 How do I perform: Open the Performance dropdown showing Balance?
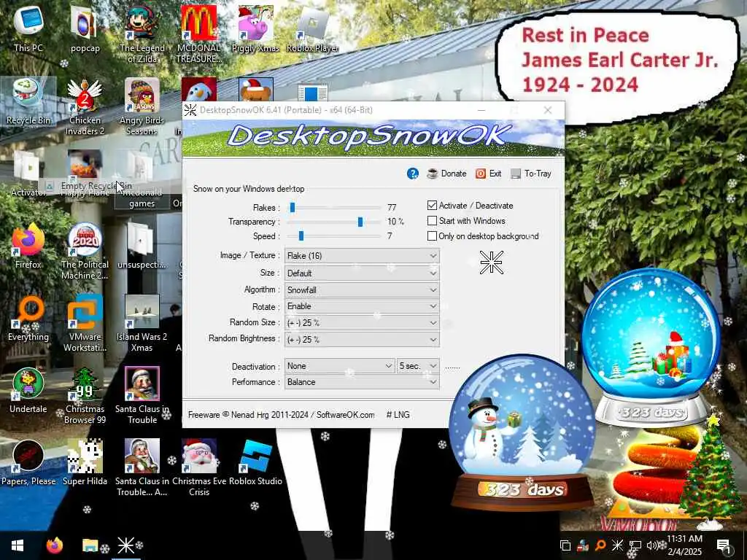click(x=362, y=382)
